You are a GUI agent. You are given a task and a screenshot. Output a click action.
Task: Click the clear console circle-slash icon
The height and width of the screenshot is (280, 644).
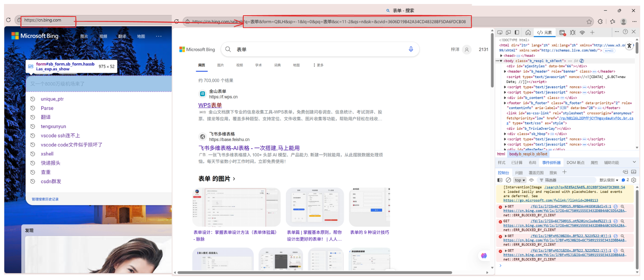[x=508, y=180]
